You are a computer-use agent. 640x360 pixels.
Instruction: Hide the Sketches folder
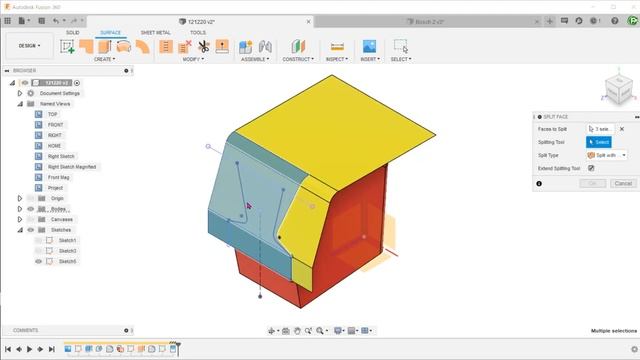point(31,230)
